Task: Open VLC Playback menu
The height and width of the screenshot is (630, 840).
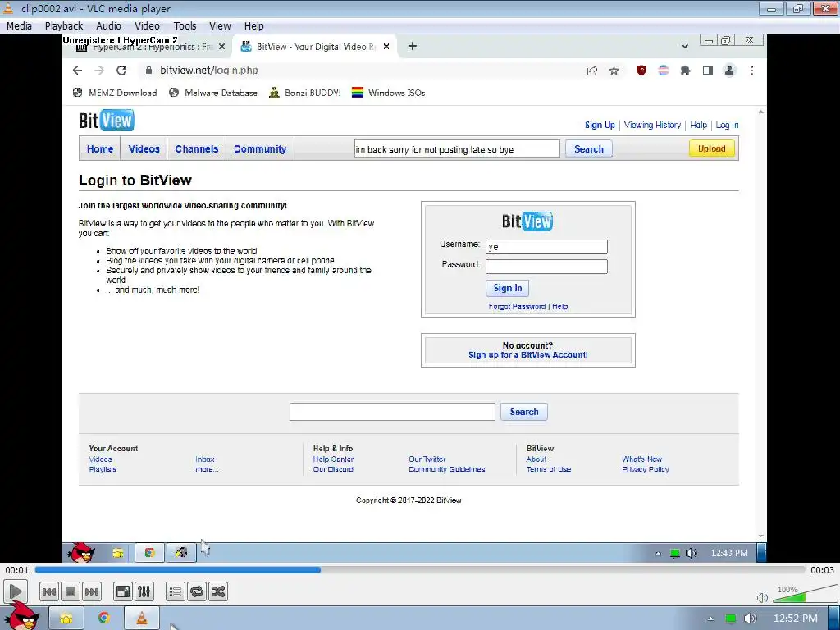Action: [x=64, y=25]
